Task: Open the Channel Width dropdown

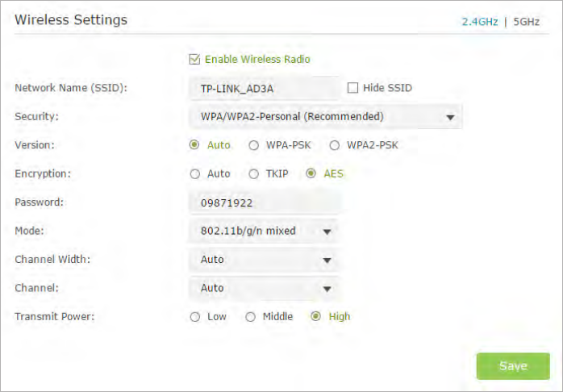Action: [x=263, y=260]
